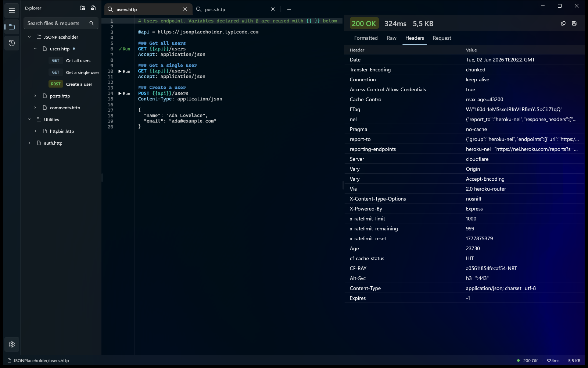Click the report-to header value

coord(522,139)
